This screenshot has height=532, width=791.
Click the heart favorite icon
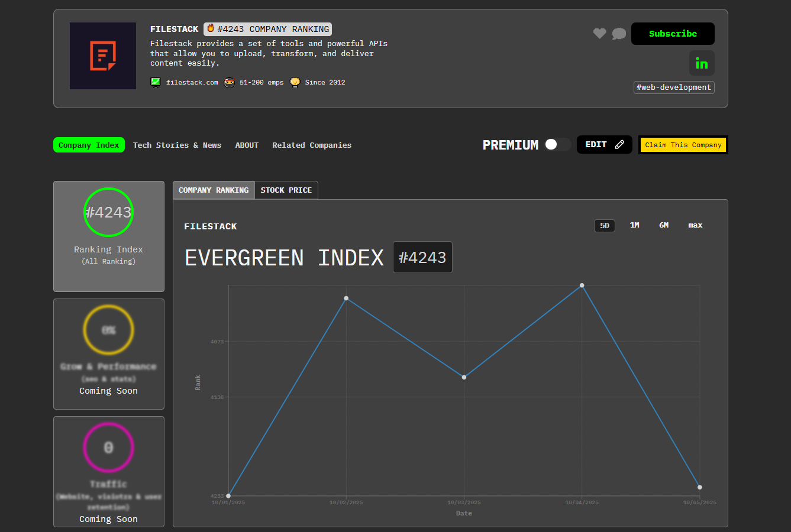pyautogui.click(x=599, y=34)
